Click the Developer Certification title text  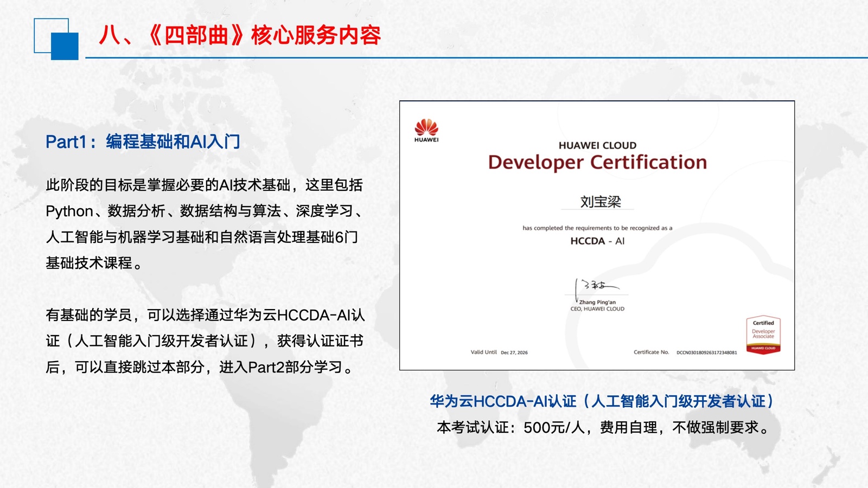(597, 163)
